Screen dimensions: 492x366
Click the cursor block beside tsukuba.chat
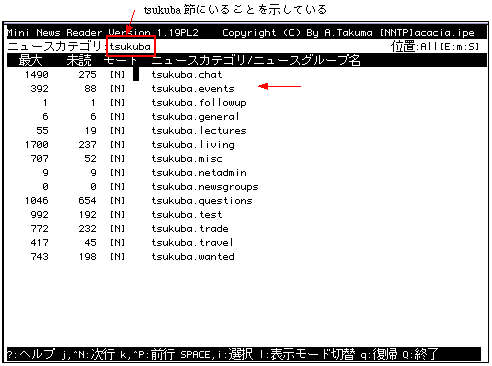click(136, 74)
